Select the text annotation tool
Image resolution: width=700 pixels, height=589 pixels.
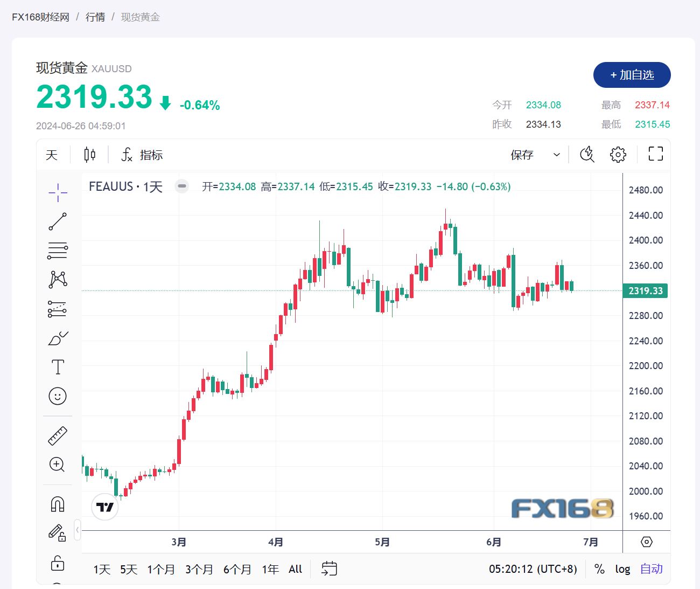(58, 366)
